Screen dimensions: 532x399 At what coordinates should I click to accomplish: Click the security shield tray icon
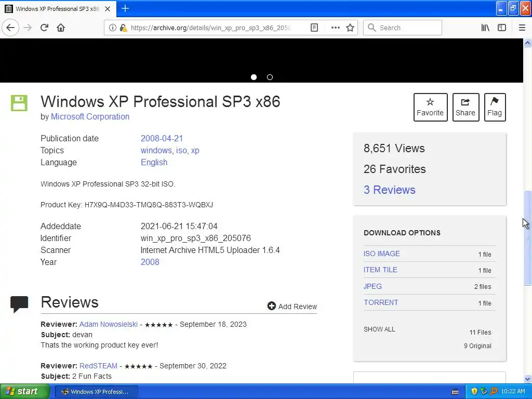pos(474,392)
